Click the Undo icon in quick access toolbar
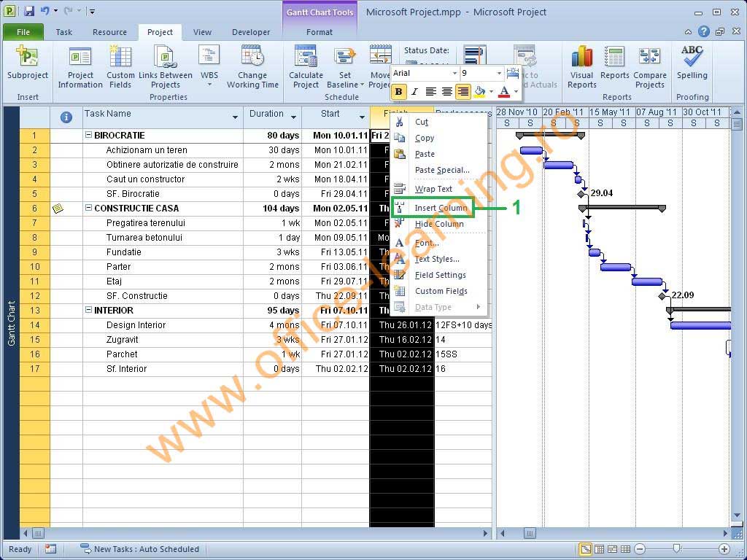Viewport: 747px width, 560px height. (x=44, y=11)
